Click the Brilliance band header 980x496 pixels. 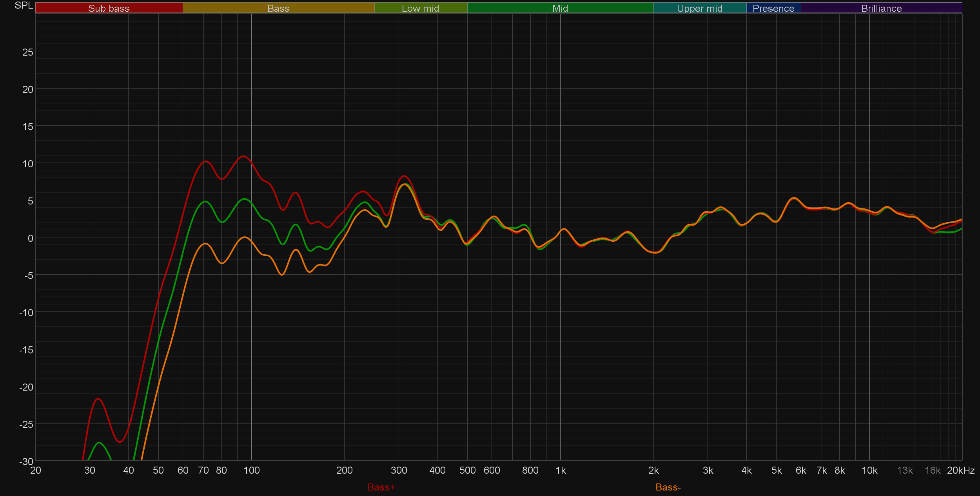pyautogui.click(x=881, y=8)
